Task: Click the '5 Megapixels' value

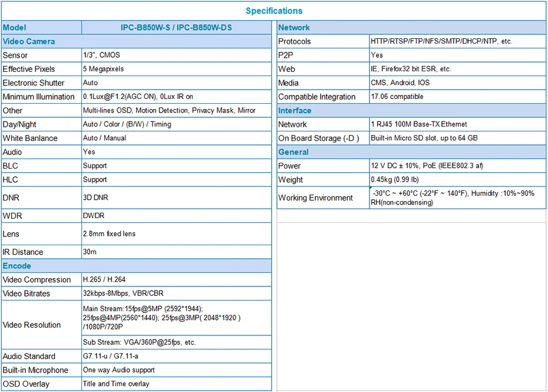Action: (x=103, y=69)
